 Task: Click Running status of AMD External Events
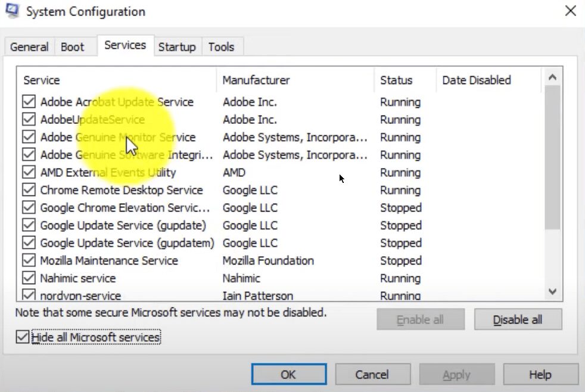[400, 172]
